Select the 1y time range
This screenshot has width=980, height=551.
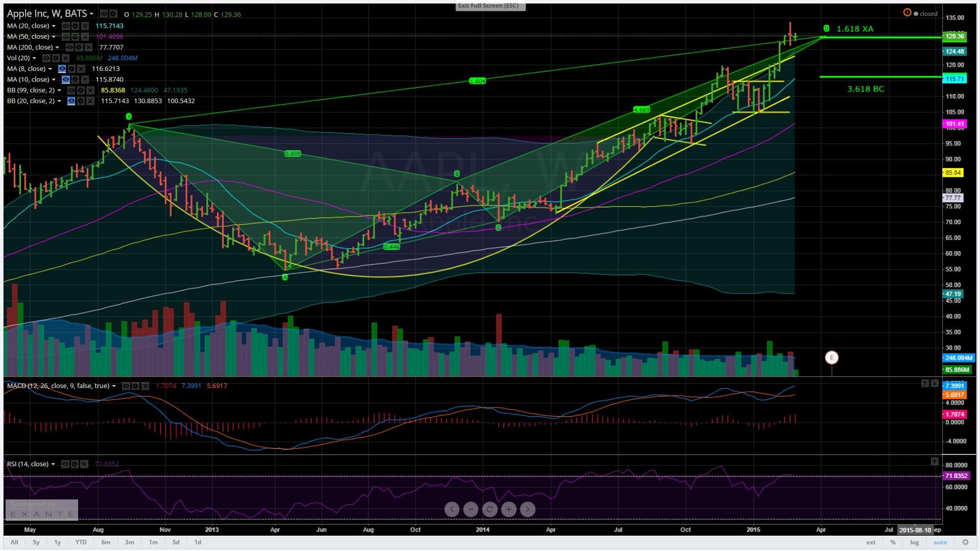tap(57, 542)
